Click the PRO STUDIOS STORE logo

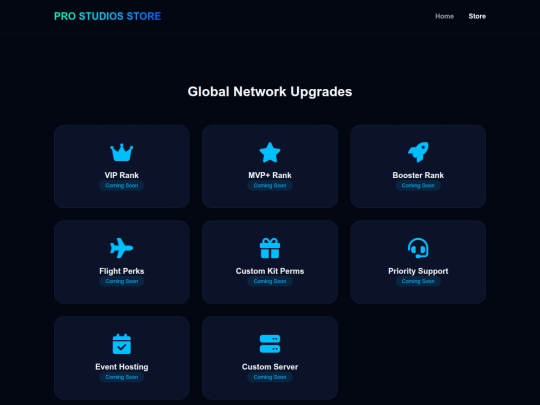pyautogui.click(x=107, y=16)
